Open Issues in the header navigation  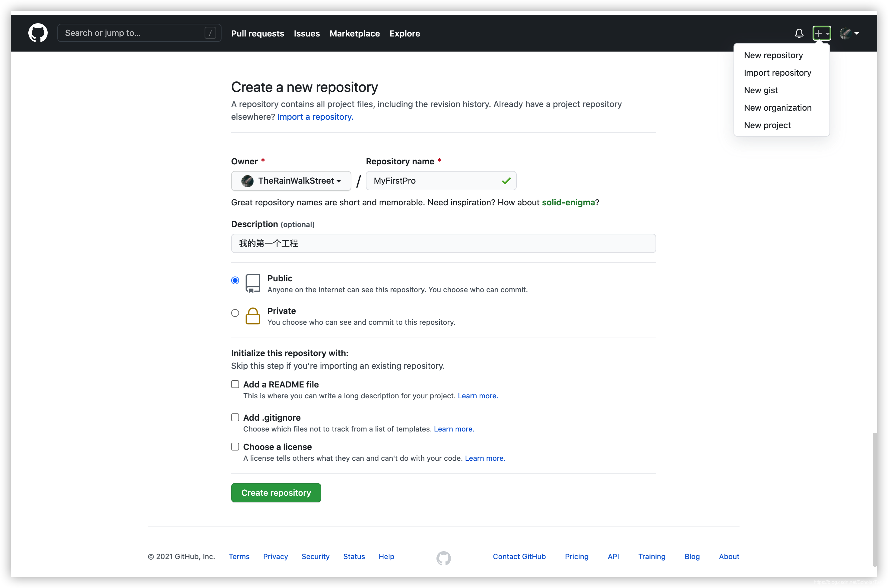pos(306,33)
